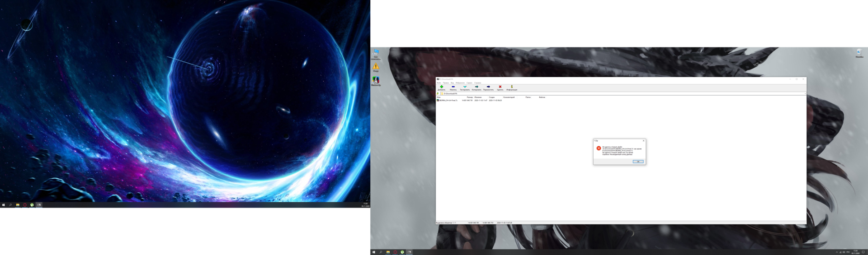
Task: Close the 7-Zip error dialog with X
Action: pyautogui.click(x=643, y=141)
